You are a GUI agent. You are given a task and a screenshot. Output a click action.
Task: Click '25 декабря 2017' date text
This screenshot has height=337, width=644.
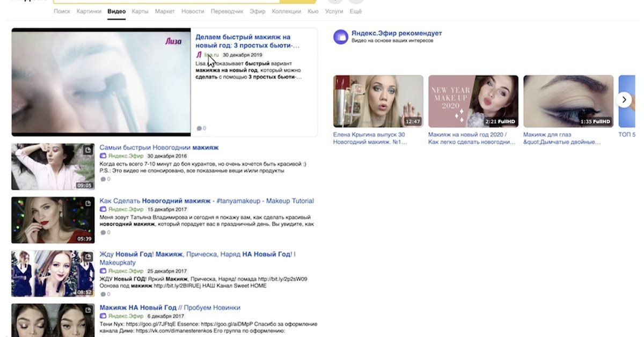pos(167,271)
